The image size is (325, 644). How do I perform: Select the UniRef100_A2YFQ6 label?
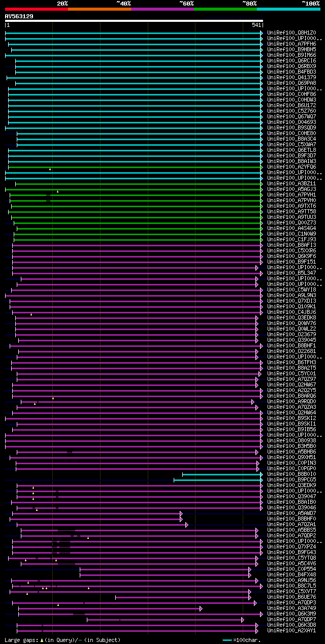[291, 167]
